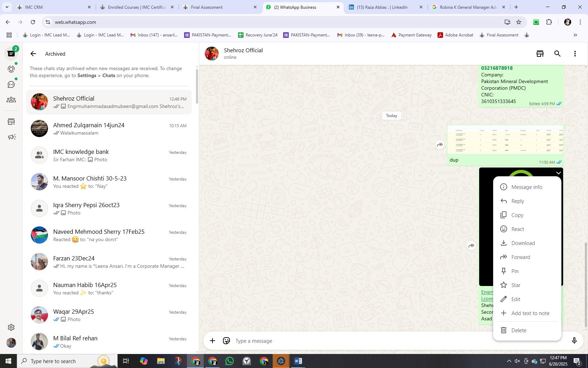This screenshot has height=368, width=588.
Task: Open Word from the taskbar
Action: tap(298, 361)
